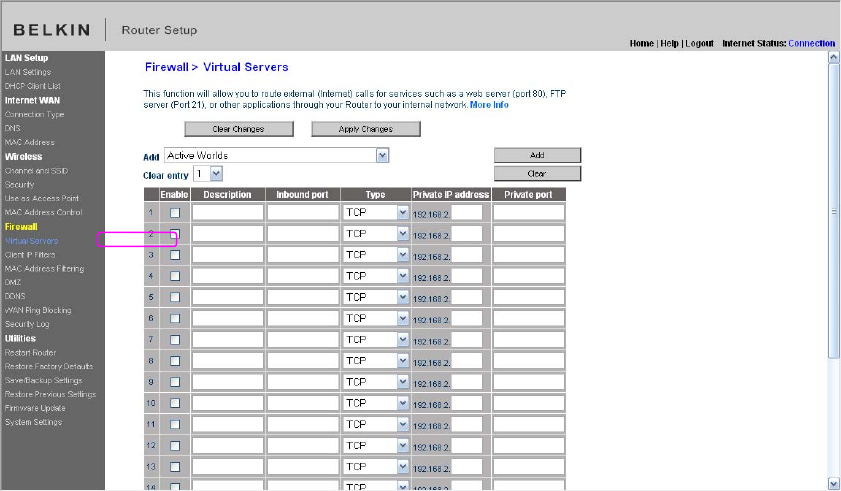Follow the More Info link

tap(489, 105)
